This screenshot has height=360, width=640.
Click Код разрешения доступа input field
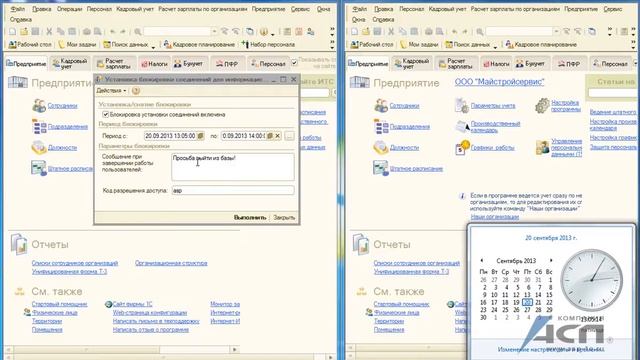click(233, 190)
